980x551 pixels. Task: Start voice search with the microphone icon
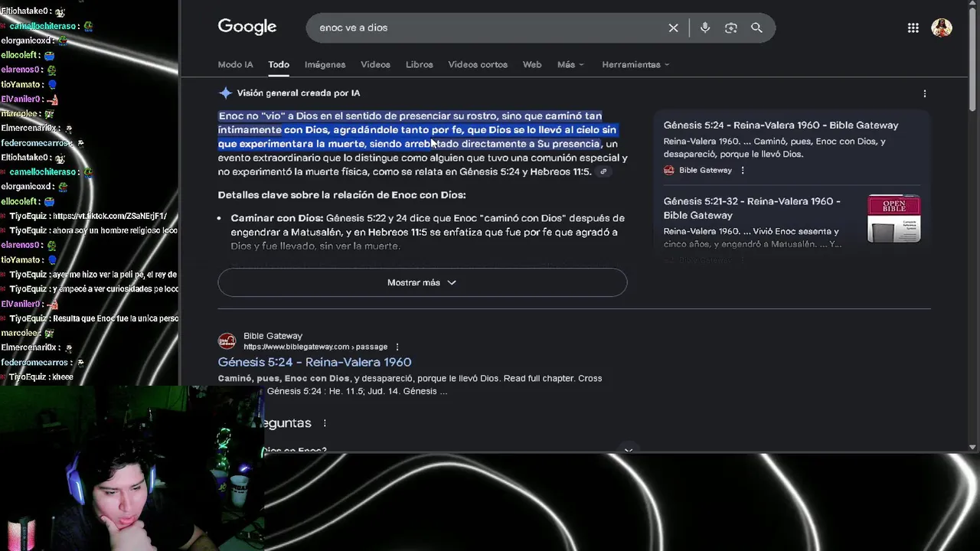705,28
